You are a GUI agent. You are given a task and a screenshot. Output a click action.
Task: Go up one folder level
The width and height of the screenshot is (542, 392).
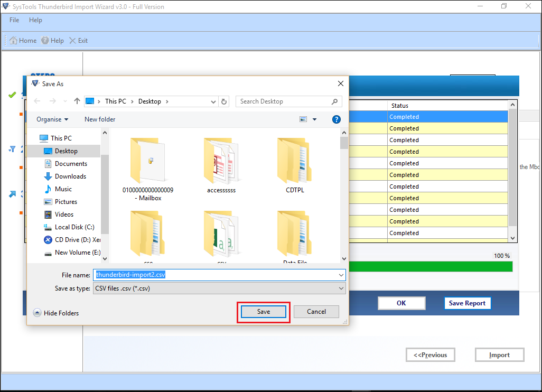pyautogui.click(x=77, y=101)
